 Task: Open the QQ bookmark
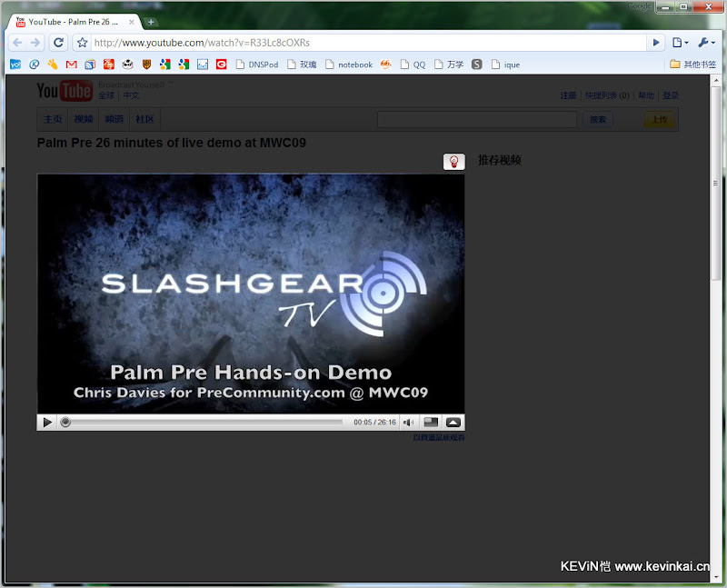pyautogui.click(x=413, y=65)
